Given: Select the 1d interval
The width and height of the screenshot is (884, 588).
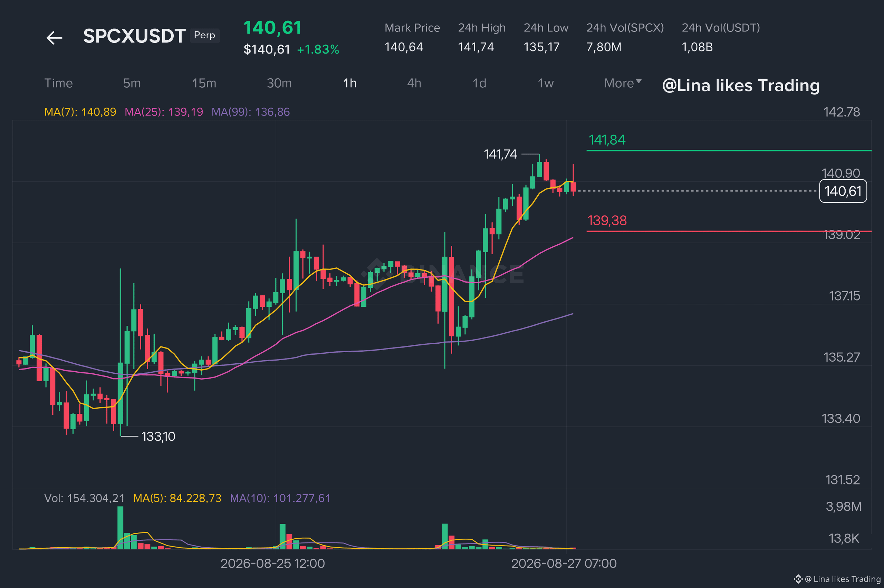Looking at the screenshot, I should tap(479, 83).
